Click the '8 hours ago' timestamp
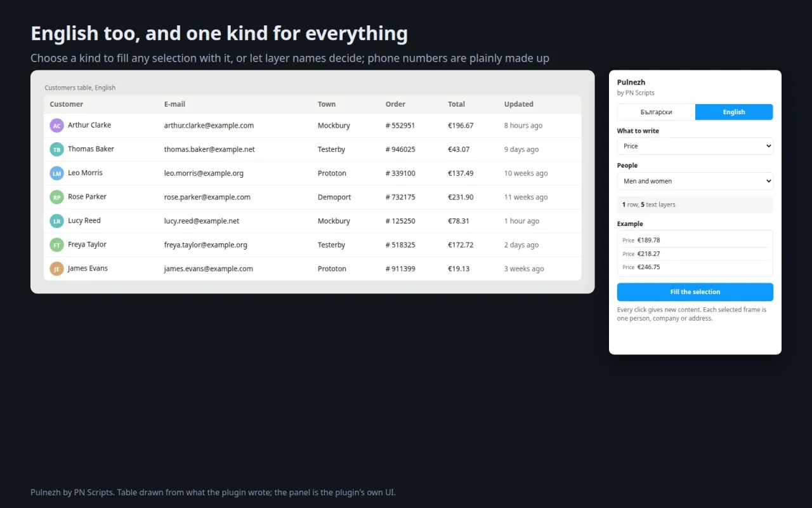812x508 pixels. point(523,126)
